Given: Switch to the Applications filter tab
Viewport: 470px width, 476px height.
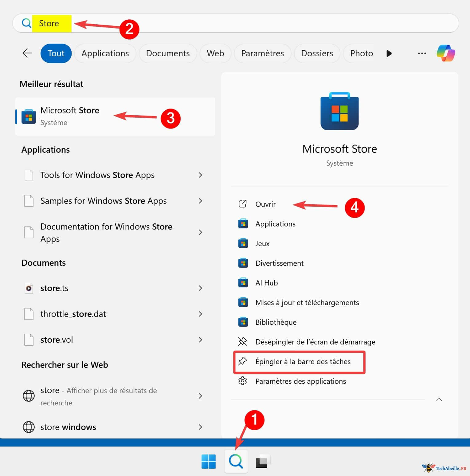Looking at the screenshot, I should click(x=105, y=53).
